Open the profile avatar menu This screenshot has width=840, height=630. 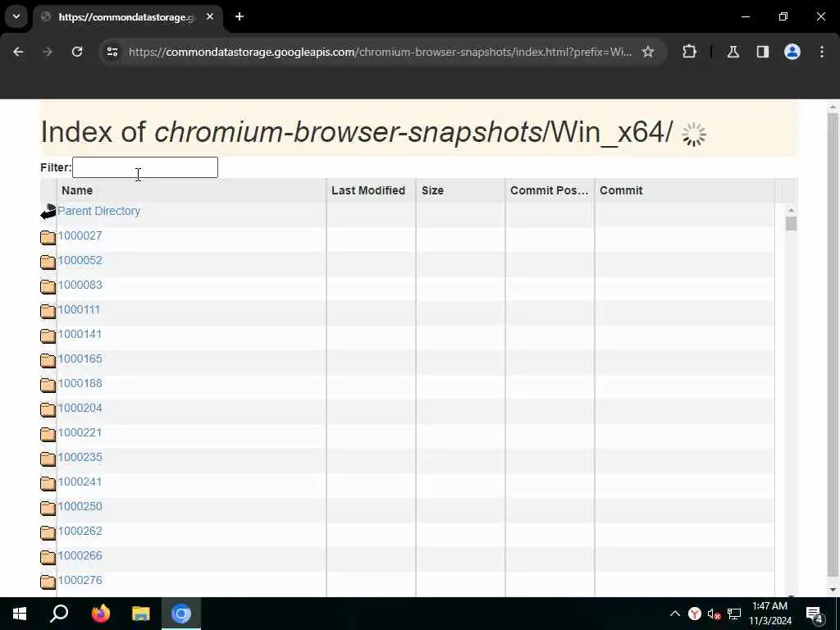(x=792, y=52)
